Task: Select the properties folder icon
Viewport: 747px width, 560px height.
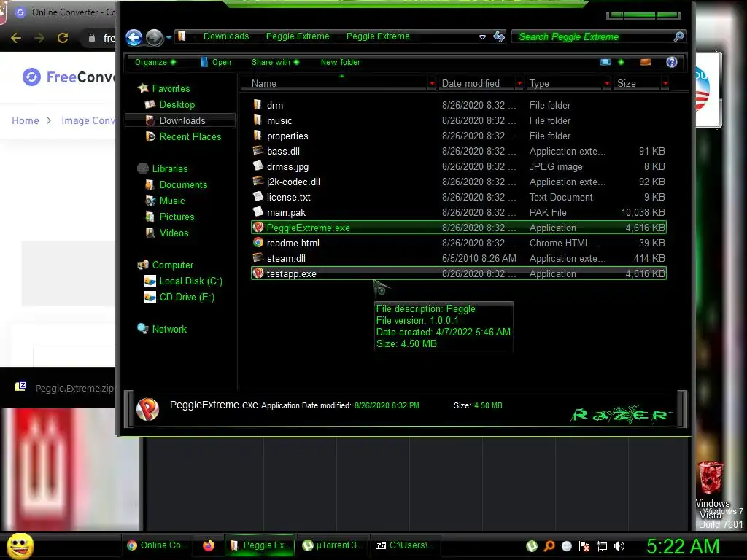Action: pyautogui.click(x=258, y=135)
